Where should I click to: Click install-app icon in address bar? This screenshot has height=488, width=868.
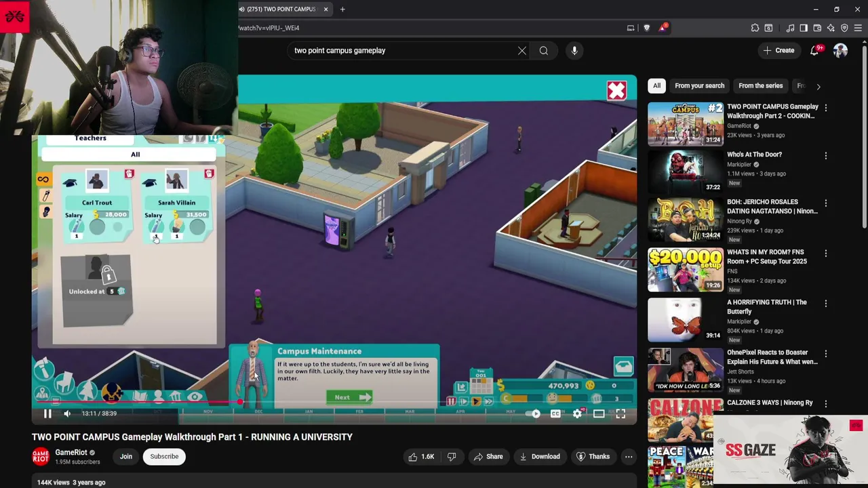pos(631,28)
